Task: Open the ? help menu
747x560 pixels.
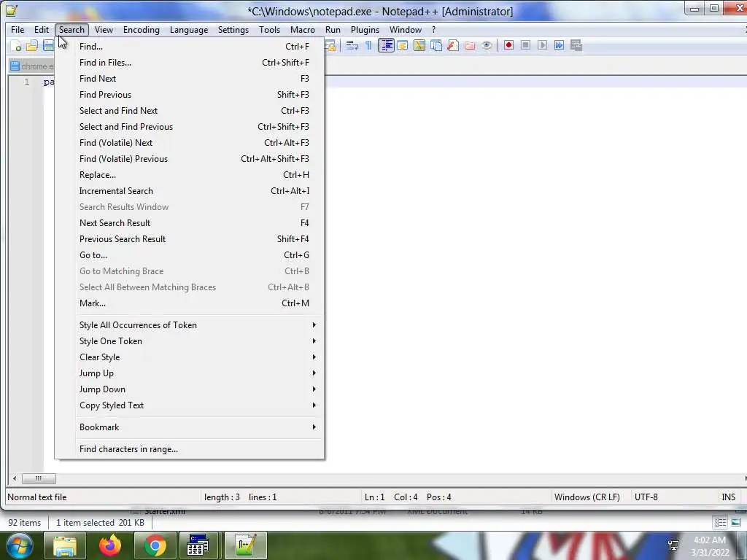Action: coord(433,29)
